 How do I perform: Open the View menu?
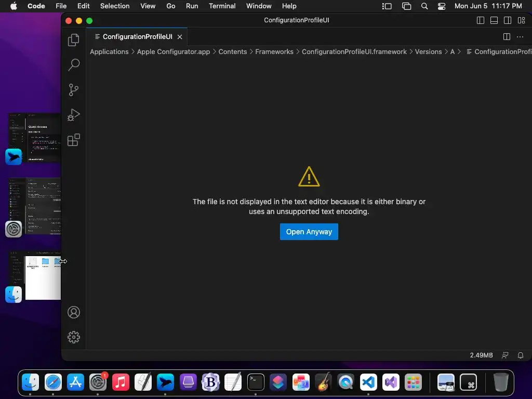pos(148,6)
